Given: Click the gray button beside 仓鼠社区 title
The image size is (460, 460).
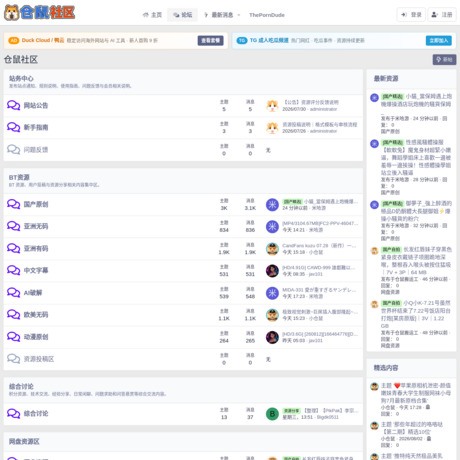Looking at the screenshot, I should (x=444, y=60).
